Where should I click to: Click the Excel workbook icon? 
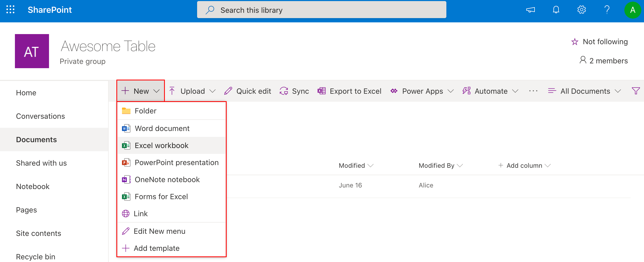coord(126,145)
